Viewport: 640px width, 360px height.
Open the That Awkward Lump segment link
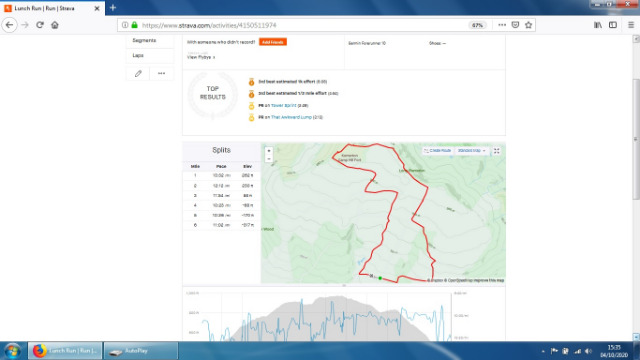(x=291, y=117)
